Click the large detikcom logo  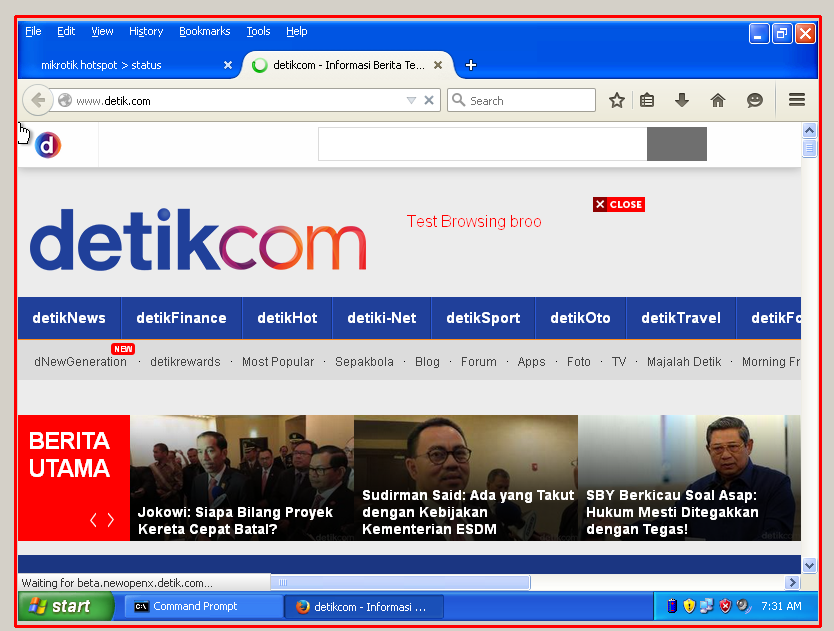point(198,239)
